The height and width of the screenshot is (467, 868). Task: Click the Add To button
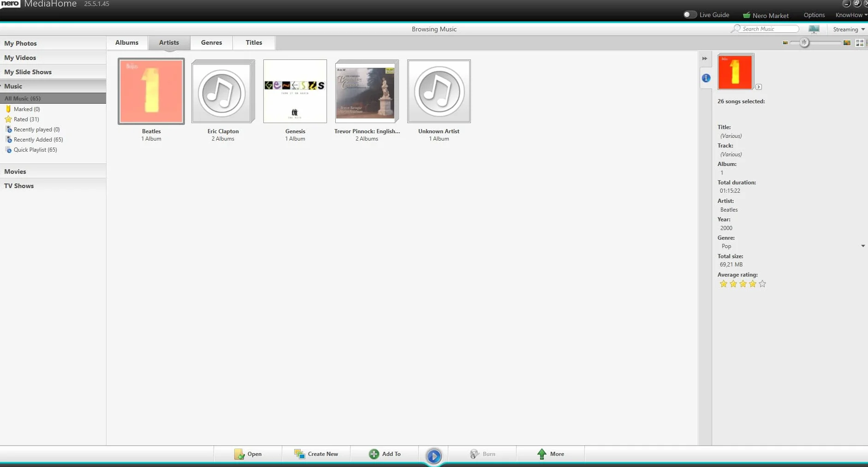[x=384, y=454]
